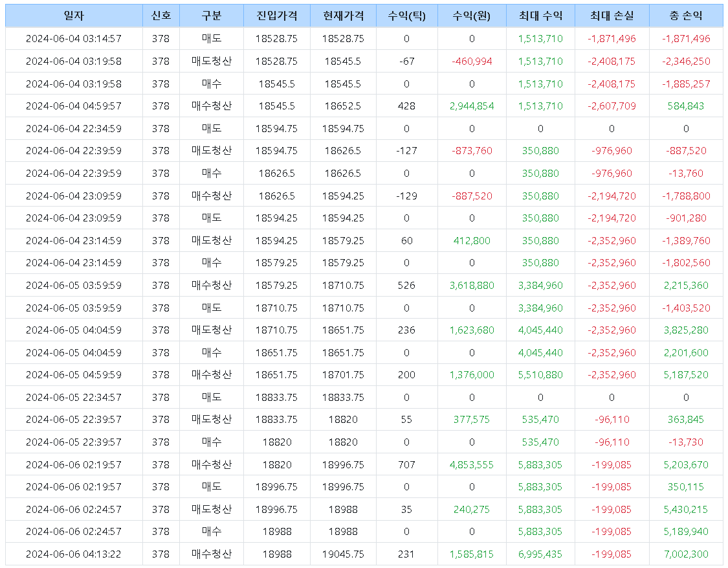Select the total profit cell 7,002,300
This screenshot has width=728, height=568.
[686, 554]
